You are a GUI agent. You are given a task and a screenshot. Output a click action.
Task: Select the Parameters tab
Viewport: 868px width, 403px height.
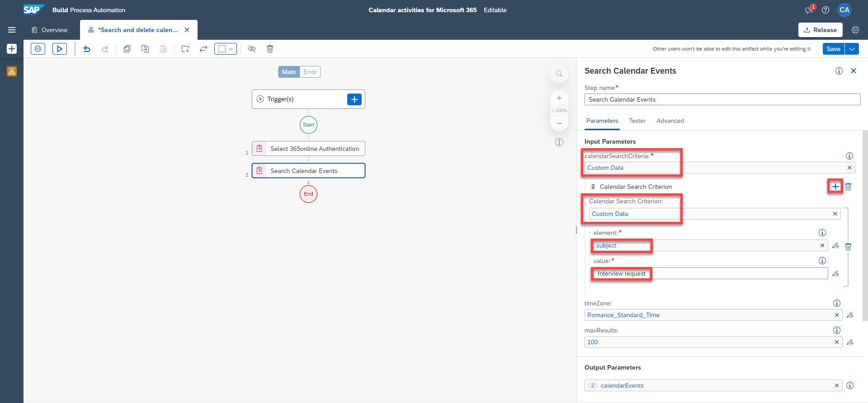602,121
